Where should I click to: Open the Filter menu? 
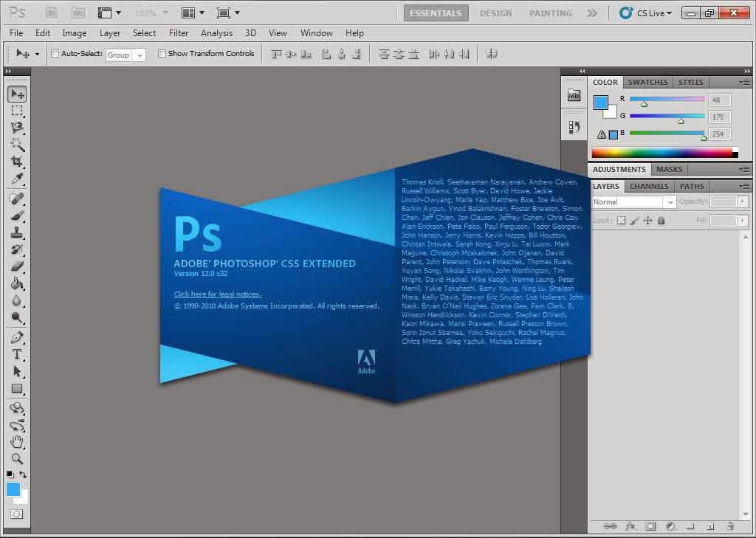(x=179, y=33)
